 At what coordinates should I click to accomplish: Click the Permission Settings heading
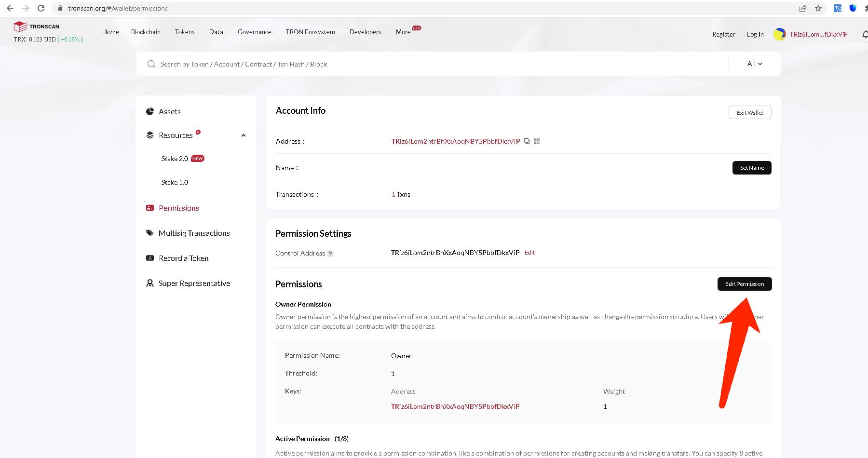(313, 234)
